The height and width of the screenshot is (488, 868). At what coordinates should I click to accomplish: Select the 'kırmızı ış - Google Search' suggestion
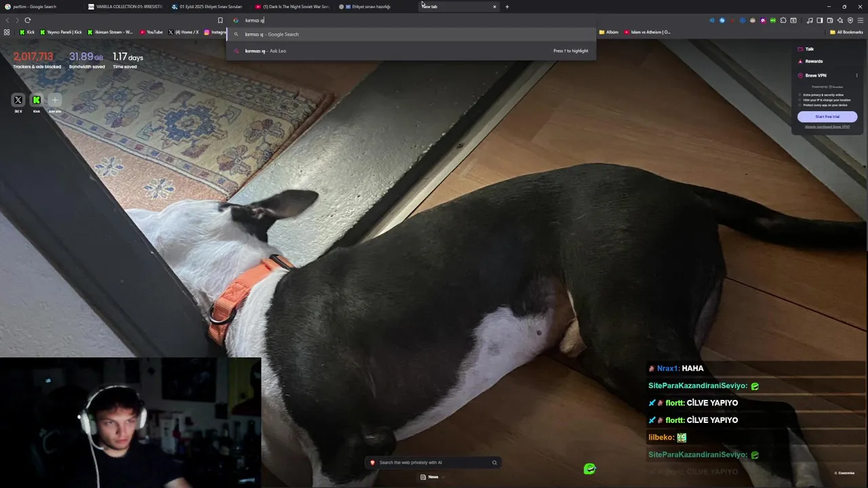coord(411,34)
